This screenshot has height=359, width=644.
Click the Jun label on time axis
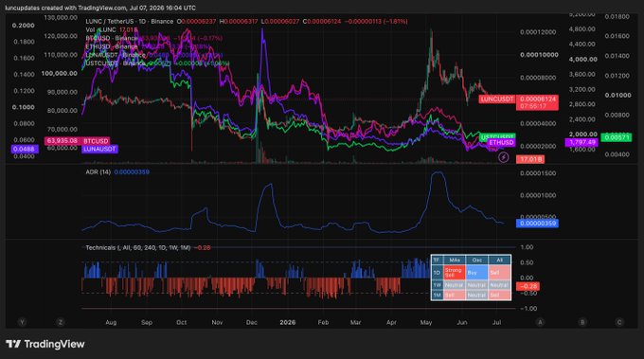[x=462, y=322]
